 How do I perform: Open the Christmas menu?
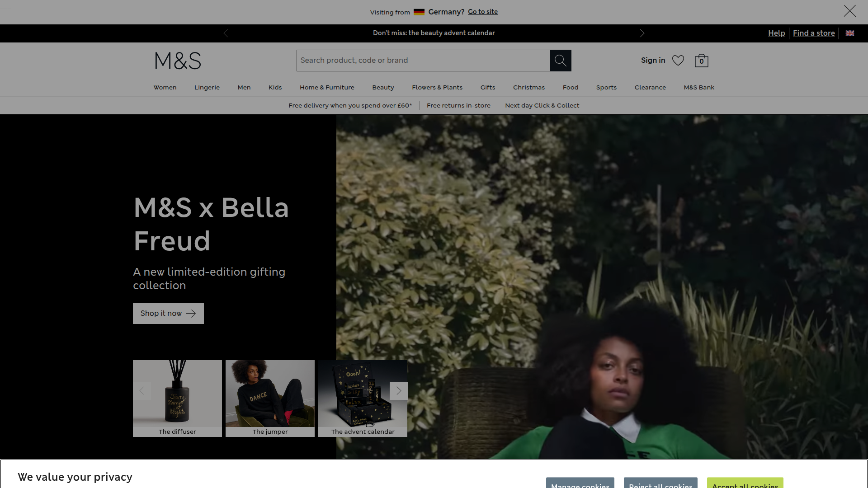click(528, 88)
